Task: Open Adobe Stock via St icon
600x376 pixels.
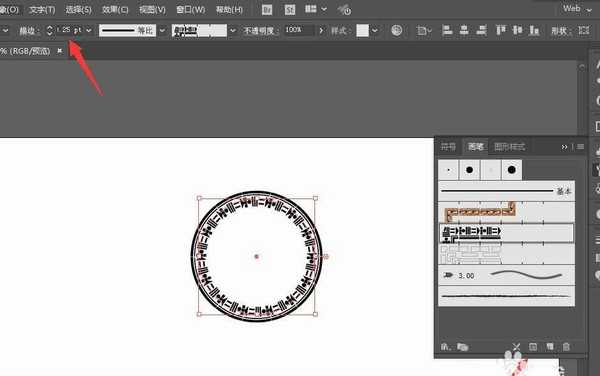Action: [290, 10]
